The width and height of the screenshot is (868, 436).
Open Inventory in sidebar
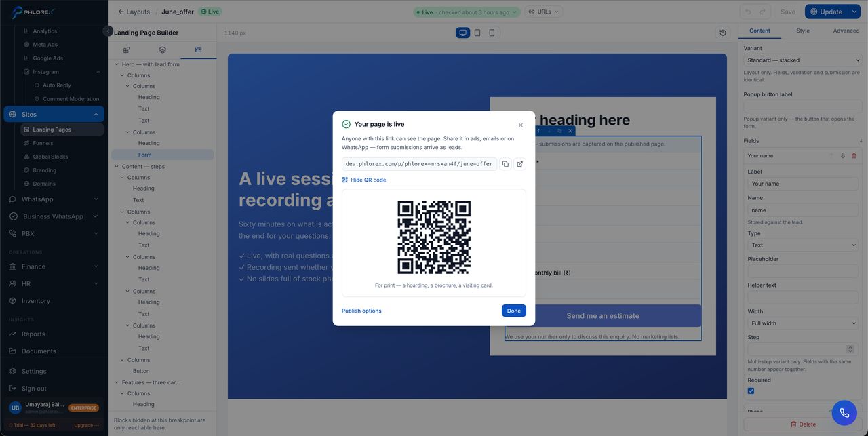tap(36, 301)
